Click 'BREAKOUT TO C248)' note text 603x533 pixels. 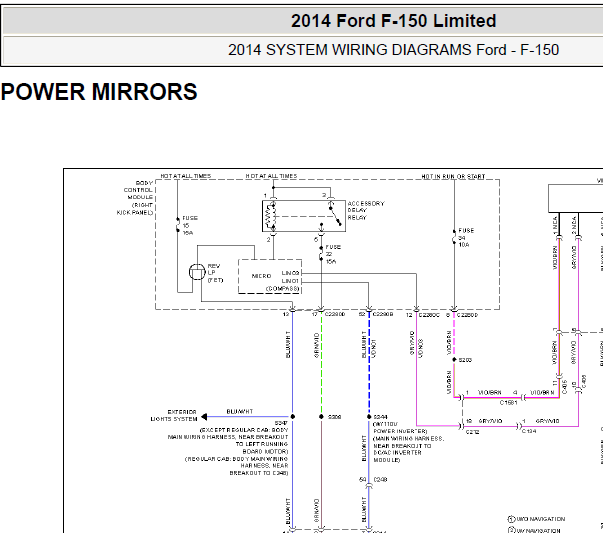pos(259,473)
